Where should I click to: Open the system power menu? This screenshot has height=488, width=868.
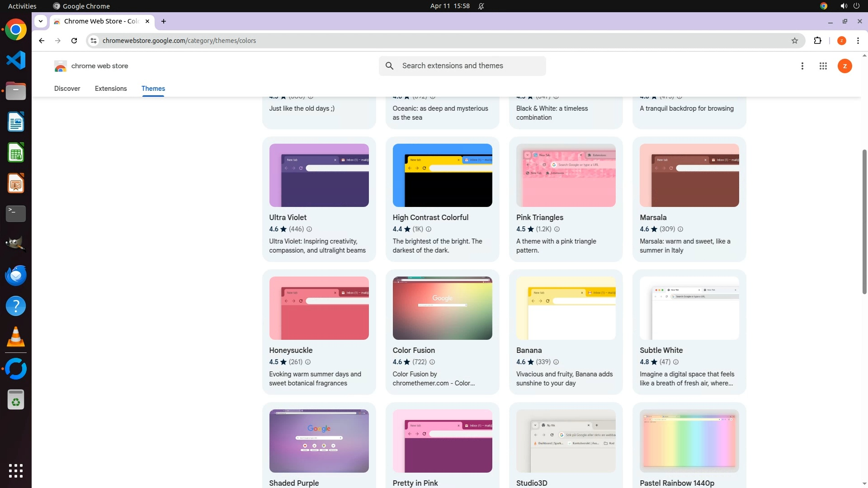[x=856, y=6]
